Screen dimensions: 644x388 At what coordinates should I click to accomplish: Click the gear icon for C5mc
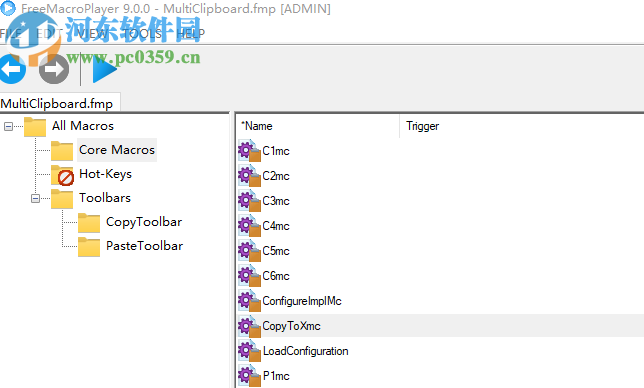tap(249, 251)
